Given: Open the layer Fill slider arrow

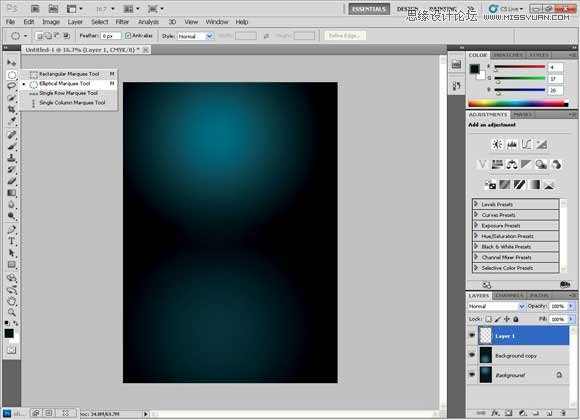Looking at the screenshot, I should point(571,319).
